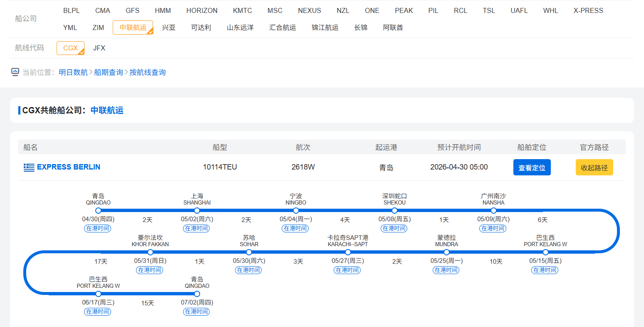Click the Shanghai port node on route

[197, 210]
